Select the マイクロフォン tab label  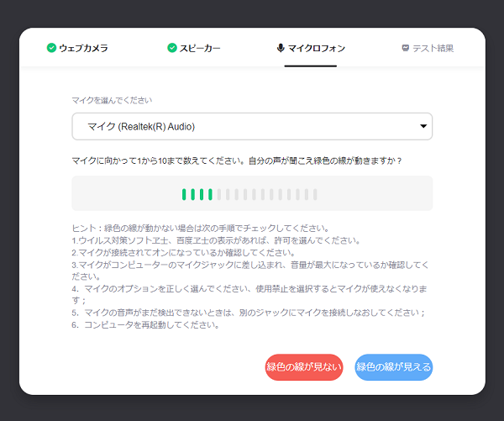317,48
